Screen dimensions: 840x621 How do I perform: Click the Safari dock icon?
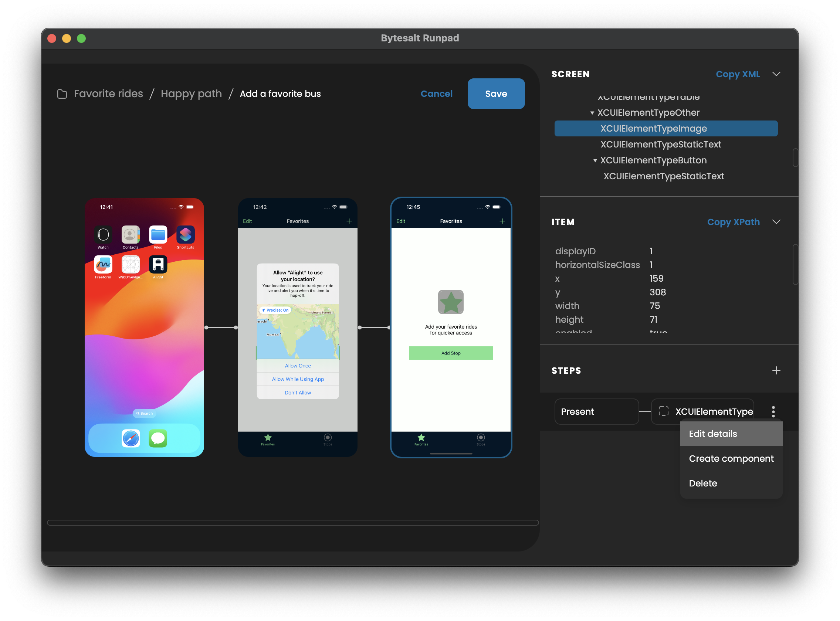pyautogui.click(x=131, y=438)
